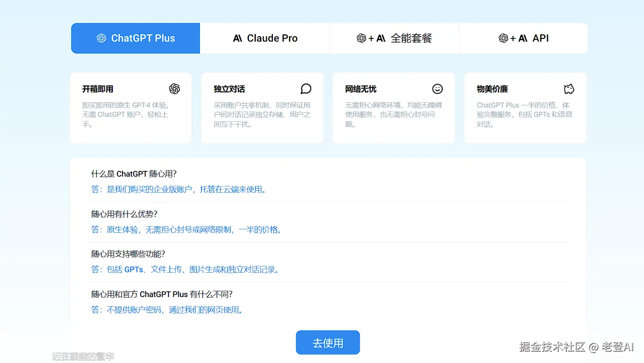The image size is (644, 363).
Task: Click the answer 不提供账户密码
Action: tap(168, 310)
